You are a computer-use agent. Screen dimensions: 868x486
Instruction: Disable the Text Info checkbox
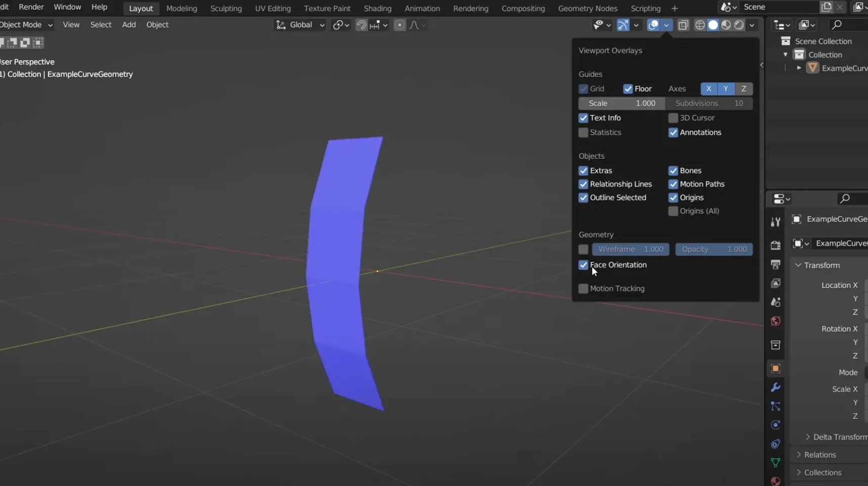coord(584,118)
